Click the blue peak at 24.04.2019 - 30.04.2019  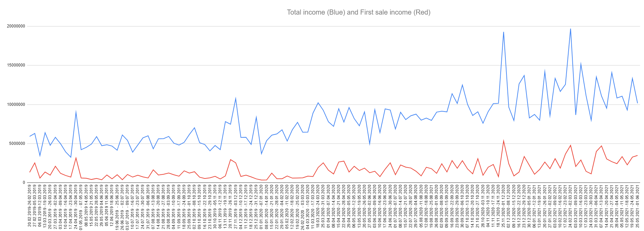pos(76,112)
